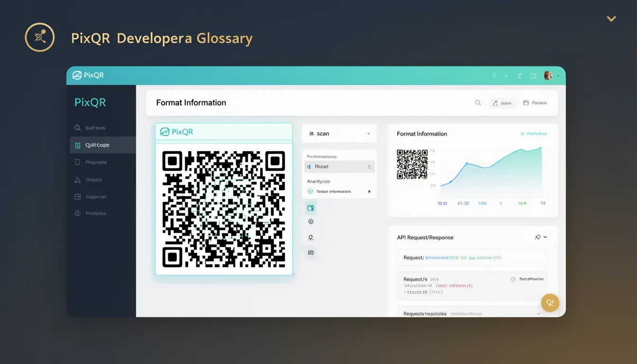
Task: Click the plus icon in the teal header
Action: click(x=506, y=75)
